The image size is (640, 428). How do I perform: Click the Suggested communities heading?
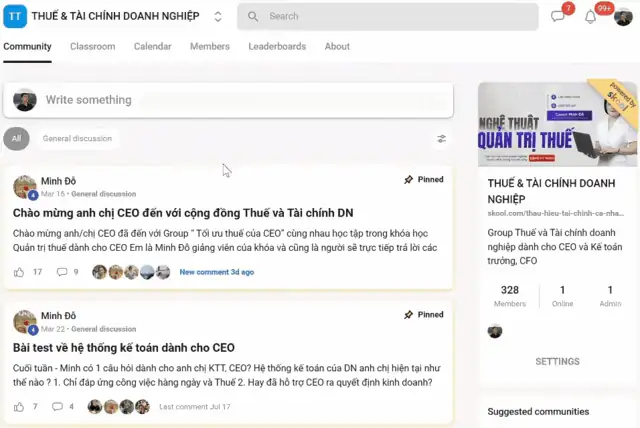(538, 412)
